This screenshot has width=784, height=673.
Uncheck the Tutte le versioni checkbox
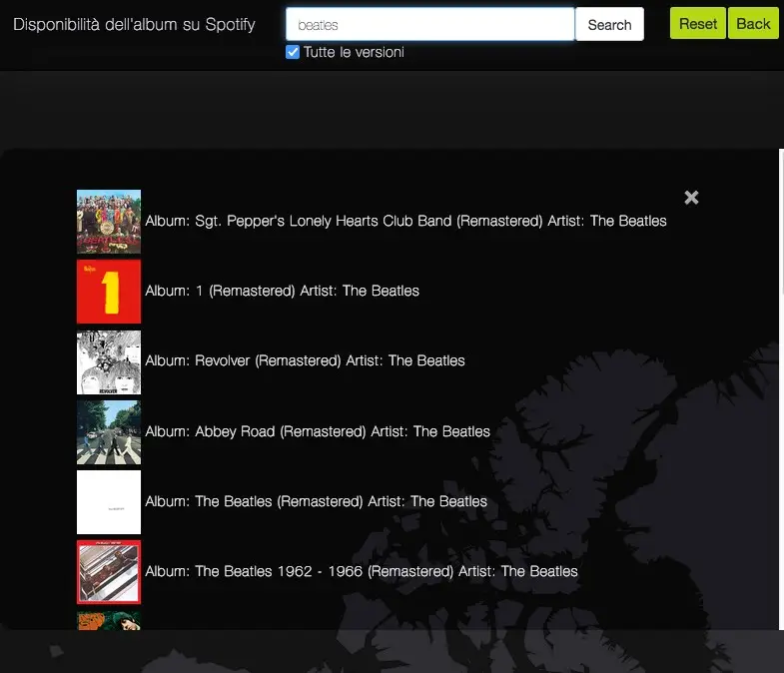click(293, 52)
